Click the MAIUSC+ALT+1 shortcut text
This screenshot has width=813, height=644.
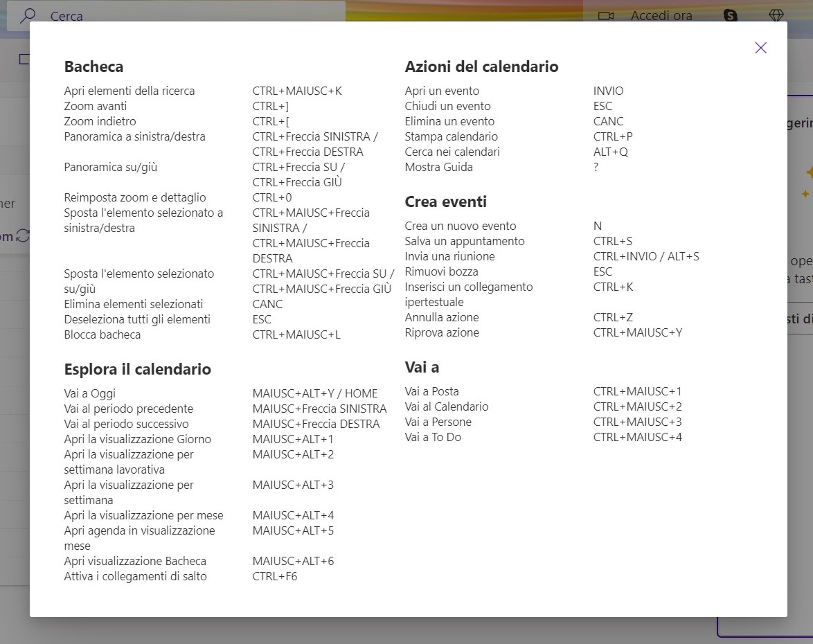point(293,439)
